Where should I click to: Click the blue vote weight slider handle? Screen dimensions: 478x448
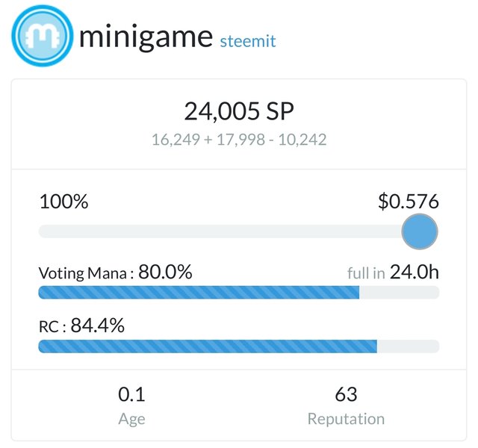point(419,231)
